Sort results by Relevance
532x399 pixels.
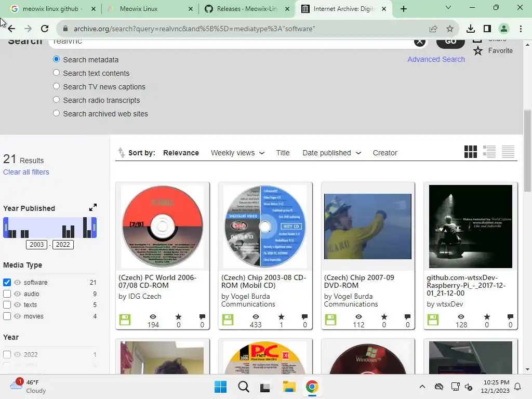[x=181, y=153]
